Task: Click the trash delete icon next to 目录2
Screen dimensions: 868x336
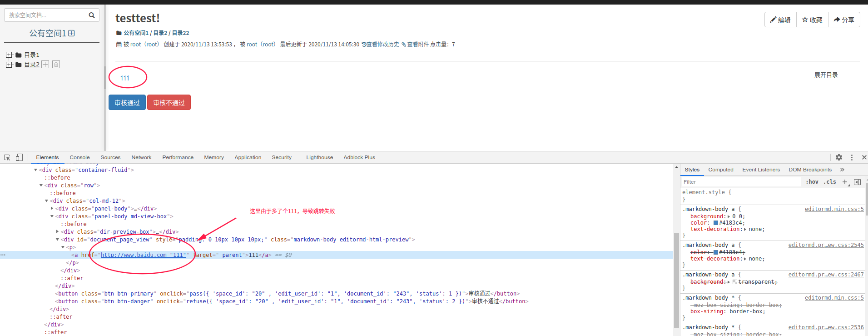Action: tap(56, 65)
